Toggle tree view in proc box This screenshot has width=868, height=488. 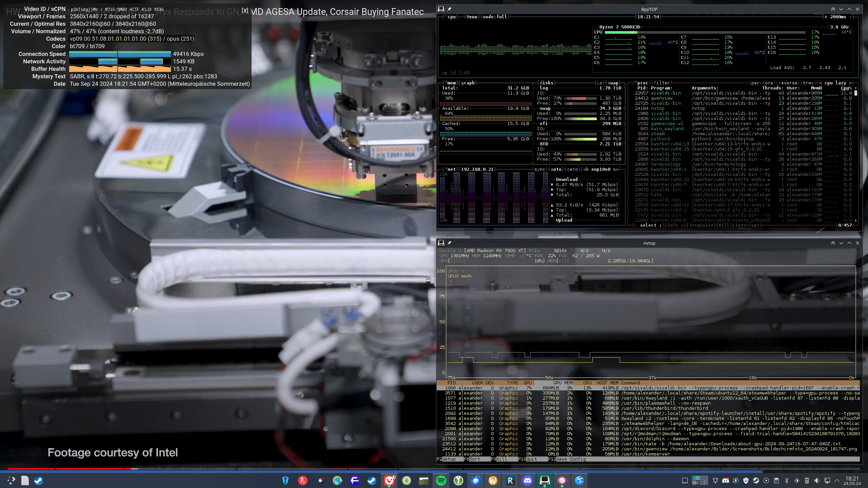[808, 83]
